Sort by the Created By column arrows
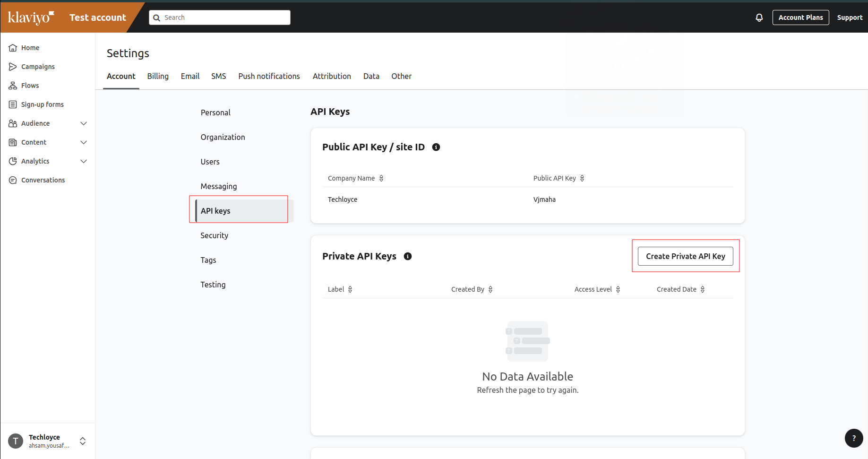 [490, 289]
